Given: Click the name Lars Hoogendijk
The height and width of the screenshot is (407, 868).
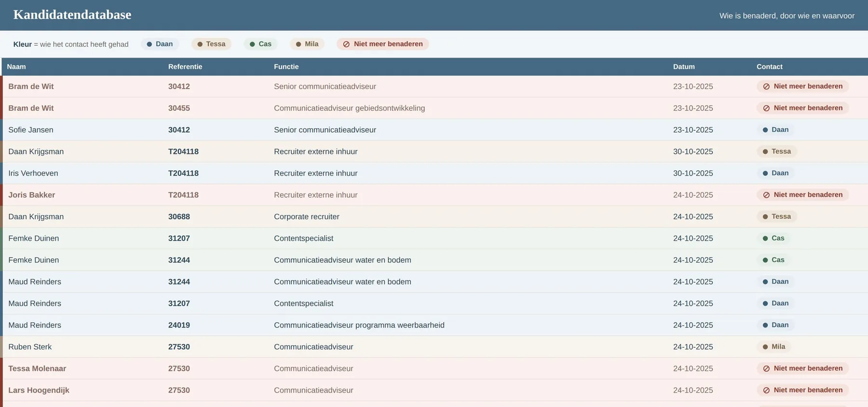Looking at the screenshot, I should pos(39,390).
